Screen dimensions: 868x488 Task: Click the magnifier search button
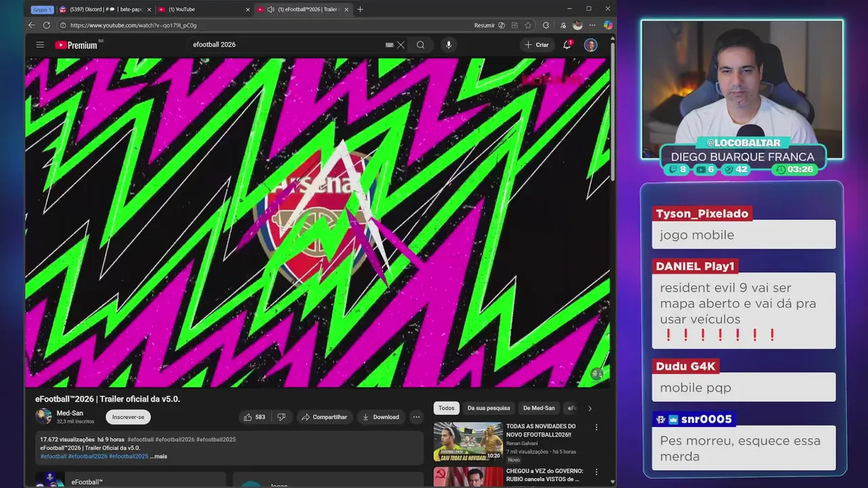(x=420, y=45)
